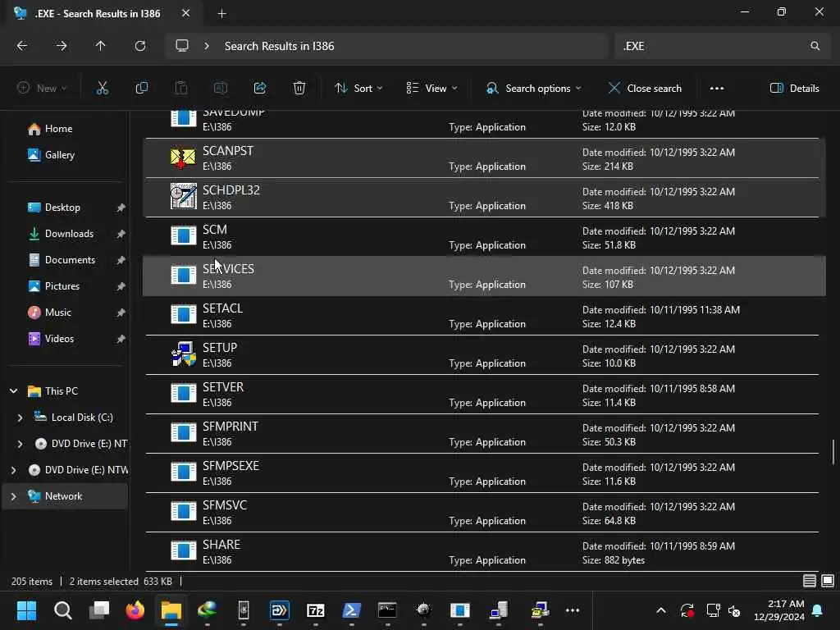The width and height of the screenshot is (840, 630).
Task: Collapse the This PC tree node
Action: pyautogui.click(x=13, y=391)
